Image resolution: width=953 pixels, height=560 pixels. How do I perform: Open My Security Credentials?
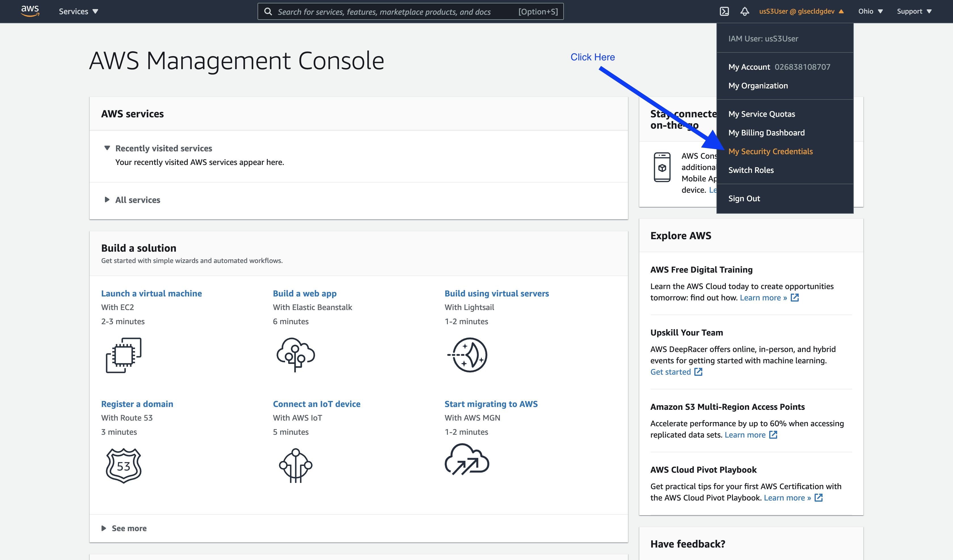[770, 152]
